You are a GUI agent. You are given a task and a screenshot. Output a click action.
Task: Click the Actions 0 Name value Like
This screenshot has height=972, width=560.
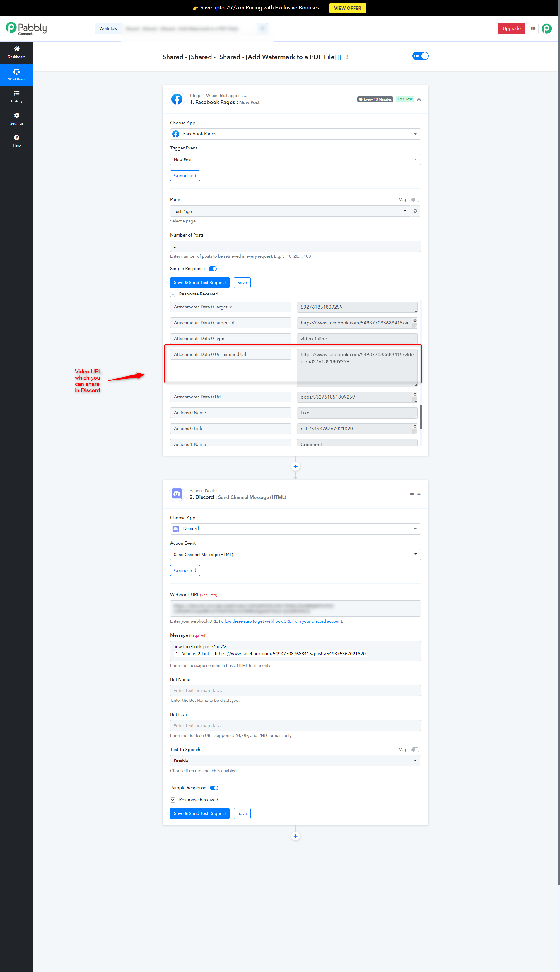(x=357, y=413)
